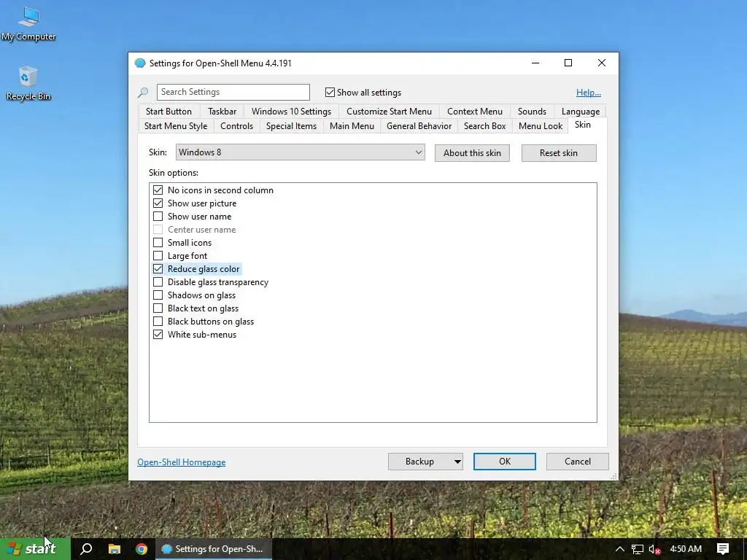Image resolution: width=747 pixels, height=560 pixels.
Task: Confirm settings with OK button
Action: tap(505, 462)
